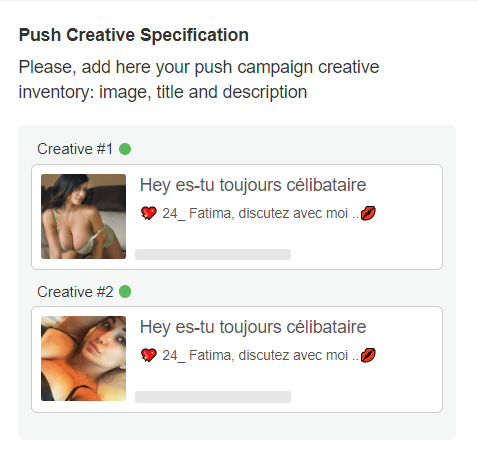Click the lips emoji in Creative #2 description
Viewport: 478px width, 459px height.
pos(368,355)
